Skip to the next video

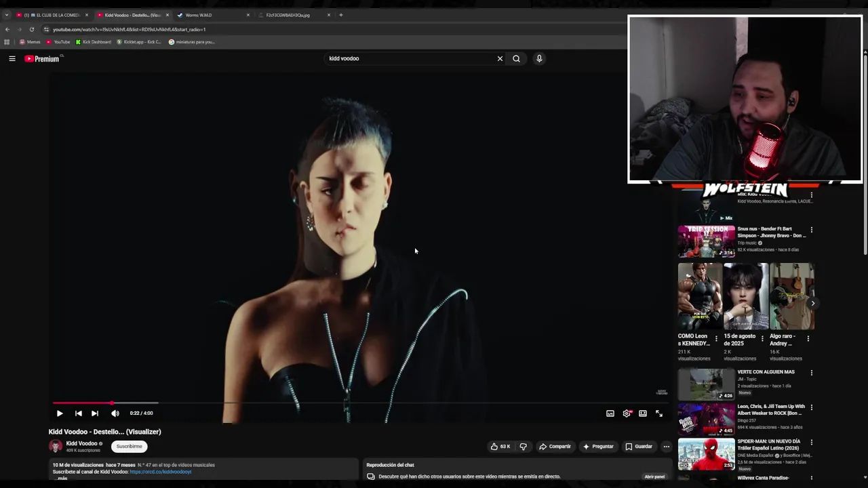click(x=95, y=413)
